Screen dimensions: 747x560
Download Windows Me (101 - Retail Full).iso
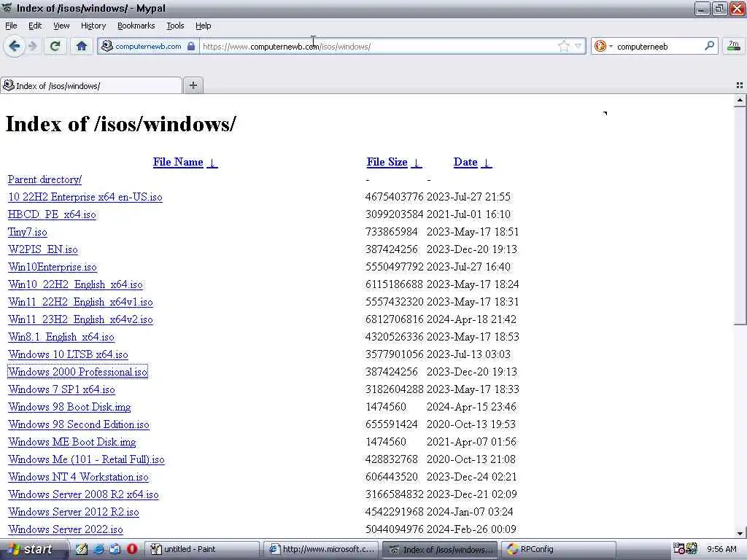click(86, 459)
